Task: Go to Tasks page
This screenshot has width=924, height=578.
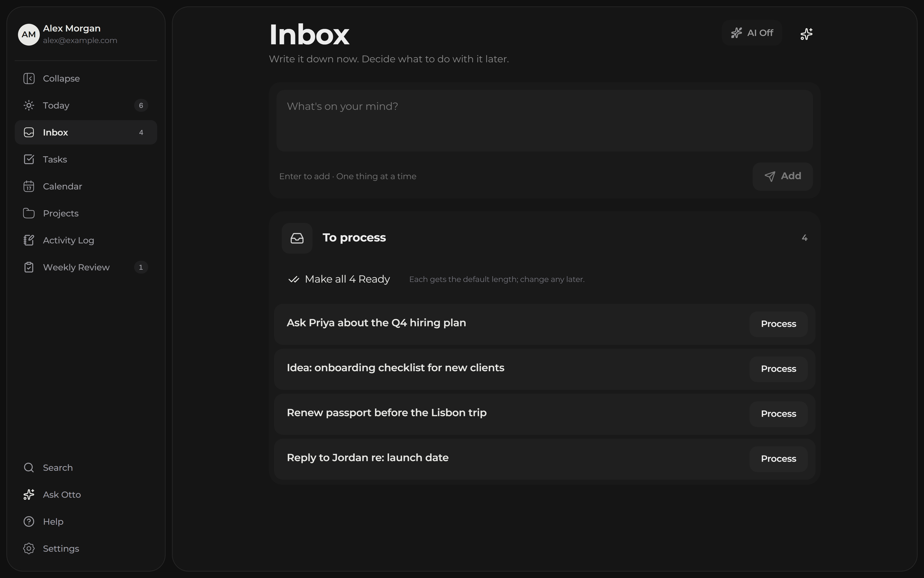Action: click(x=86, y=159)
